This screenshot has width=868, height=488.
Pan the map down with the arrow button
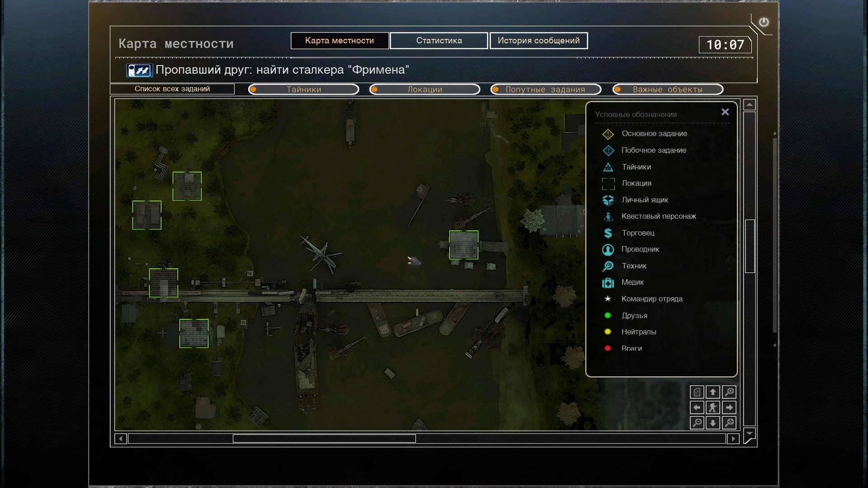713,423
